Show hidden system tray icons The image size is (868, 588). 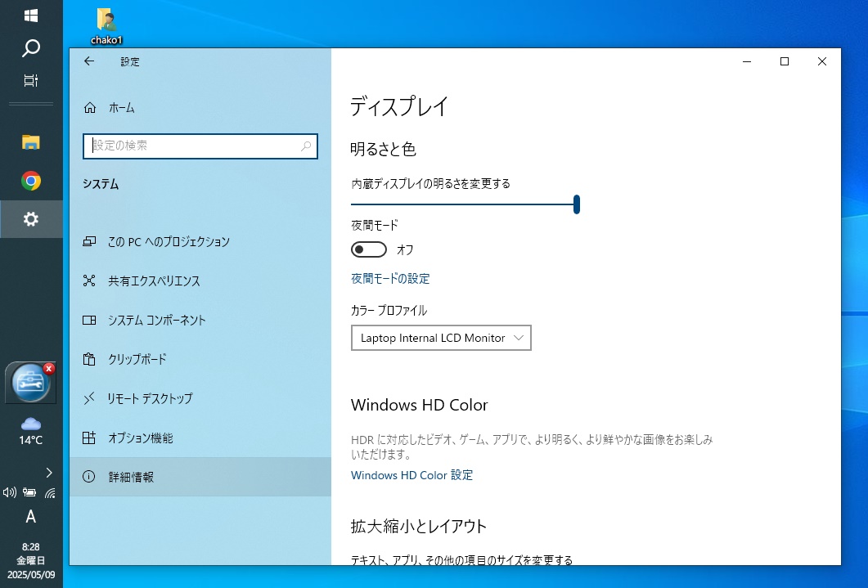(x=49, y=473)
